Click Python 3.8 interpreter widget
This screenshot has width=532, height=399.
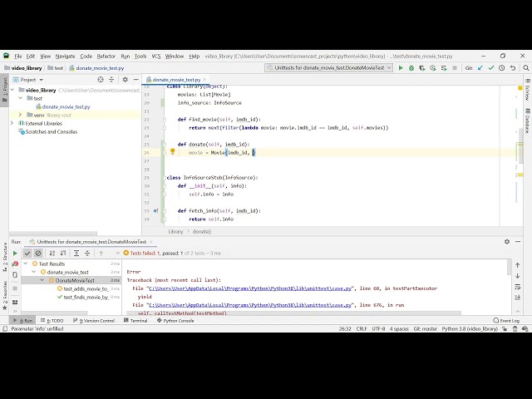470,329
